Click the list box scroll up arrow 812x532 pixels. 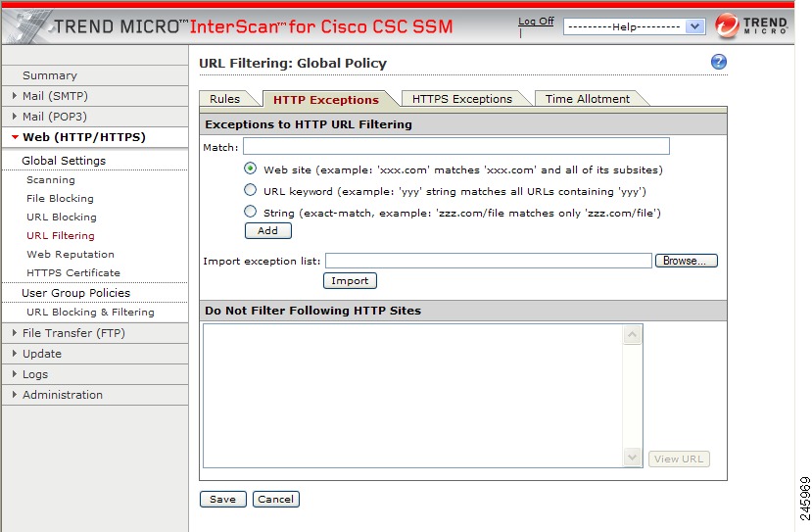pyautogui.click(x=633, y=335)
